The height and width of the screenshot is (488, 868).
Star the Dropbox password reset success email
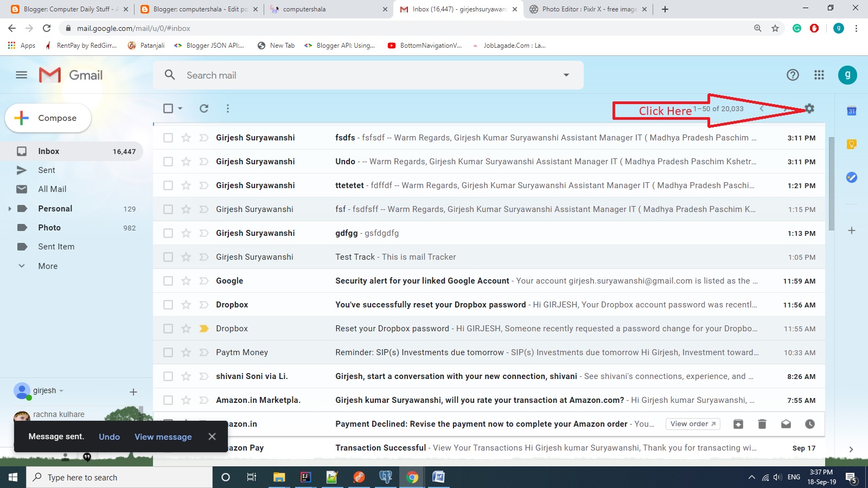pyautogui.click(x=186, y=305)
